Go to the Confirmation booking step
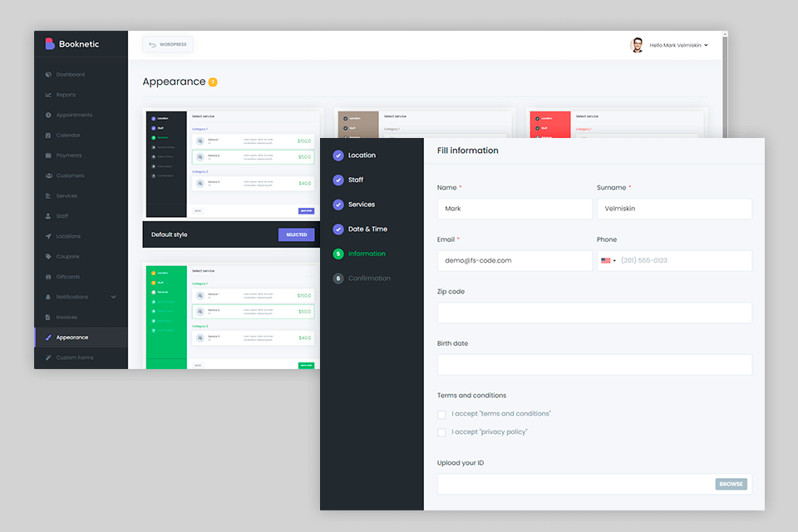Screen dimensions: 798x532 click(x=369, y=278)
